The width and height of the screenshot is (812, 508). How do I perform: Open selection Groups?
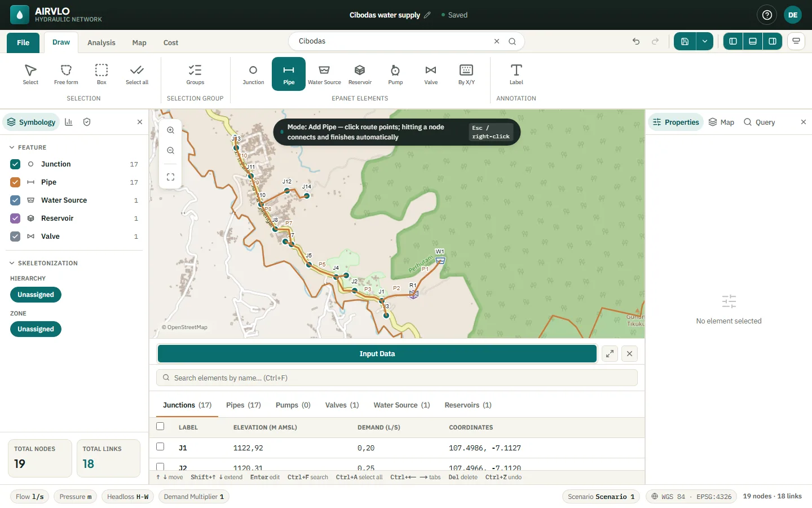pyautogui.click(x=195, y=74)
